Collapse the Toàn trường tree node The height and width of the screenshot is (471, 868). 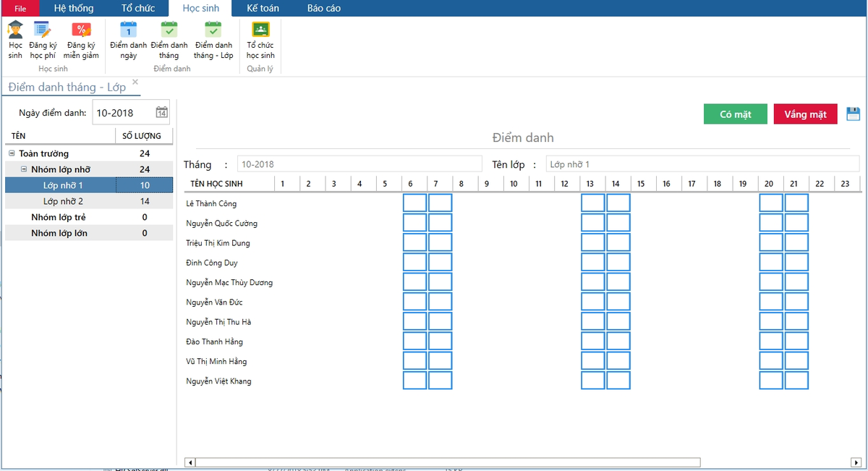(x=12, y=153)
